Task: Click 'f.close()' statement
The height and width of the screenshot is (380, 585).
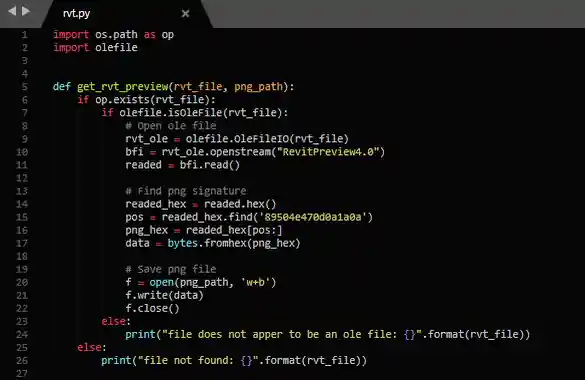Action: [x=152, y=309]
